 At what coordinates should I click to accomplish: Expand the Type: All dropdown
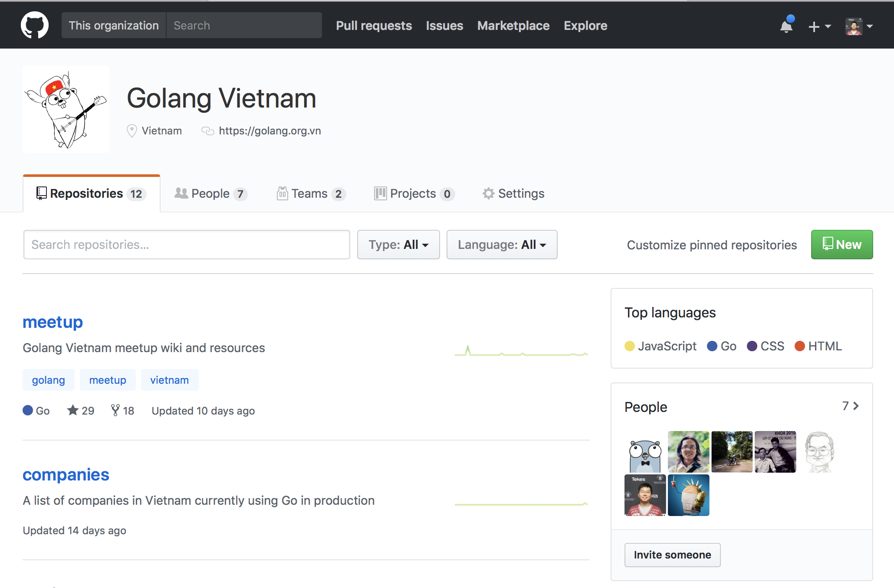pyautogui.click(x=398, y=245)
